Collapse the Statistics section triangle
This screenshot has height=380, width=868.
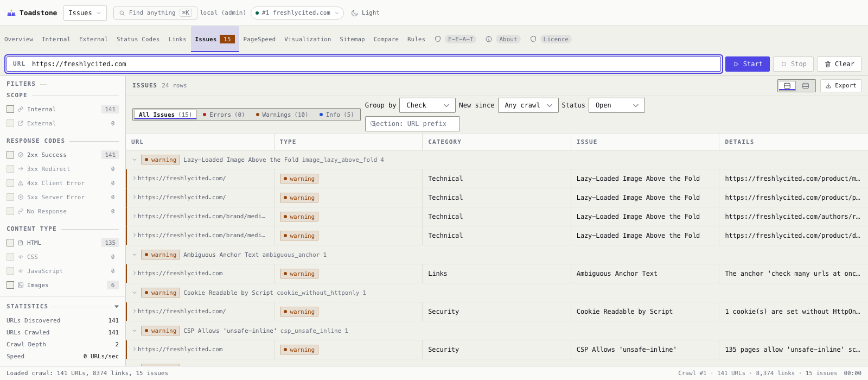coord(117,307)
